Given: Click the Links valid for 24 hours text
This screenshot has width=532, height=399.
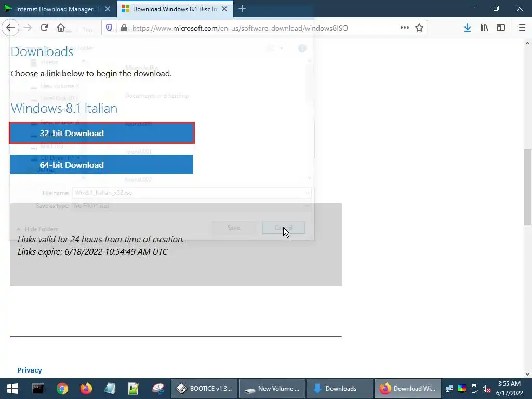Looking at the screenshot, I should (101, 239).
